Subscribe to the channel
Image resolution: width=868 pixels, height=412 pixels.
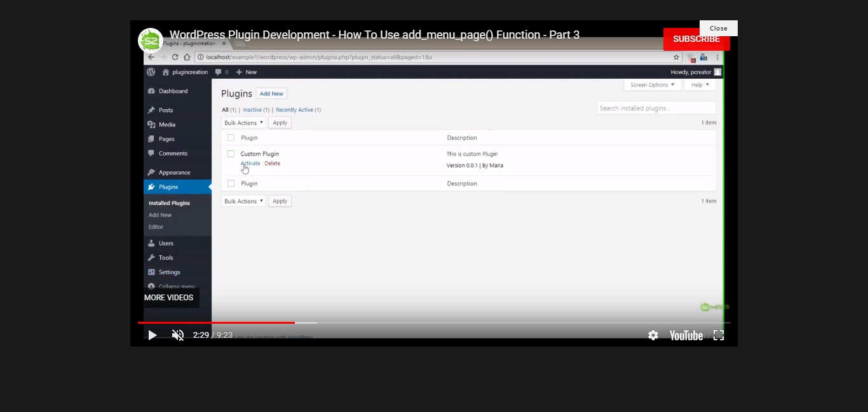[696, 39]
